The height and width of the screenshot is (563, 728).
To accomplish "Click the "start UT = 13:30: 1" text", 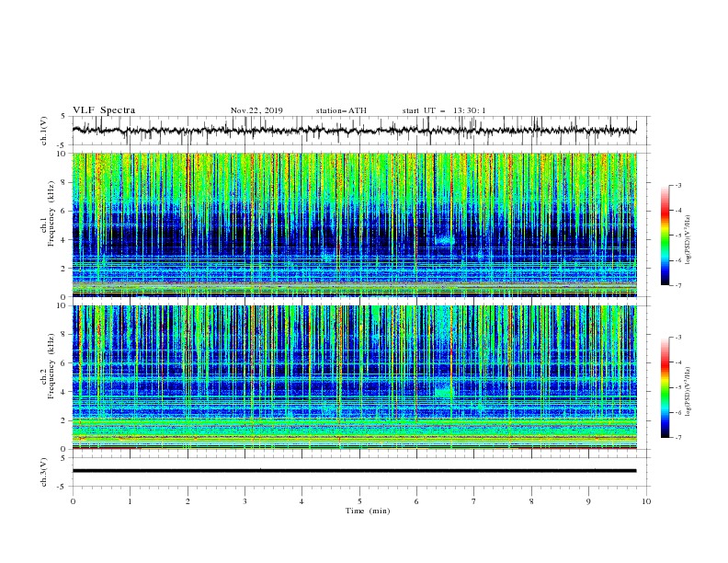I will (x=443, y=110).
